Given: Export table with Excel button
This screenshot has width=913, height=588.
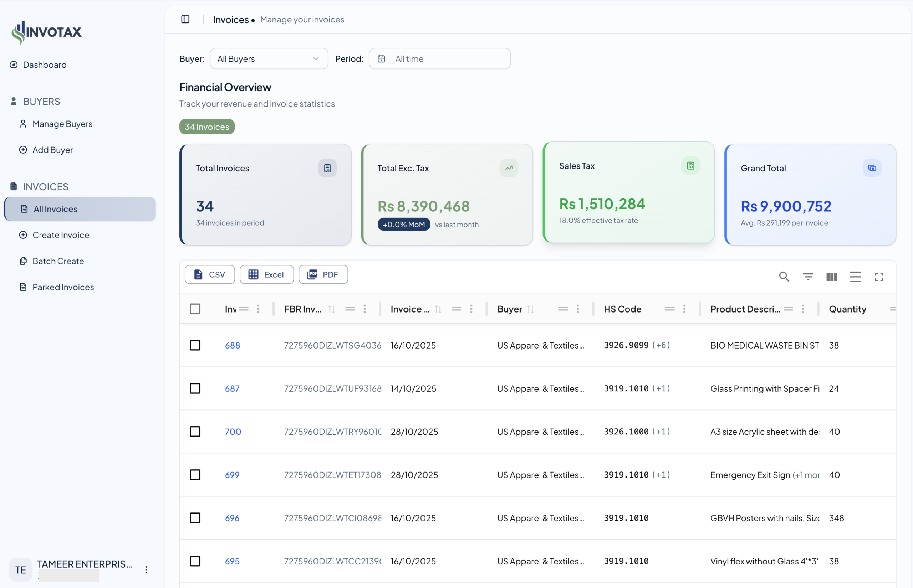Looking at the screenshot, I should [x=266, y=274].
